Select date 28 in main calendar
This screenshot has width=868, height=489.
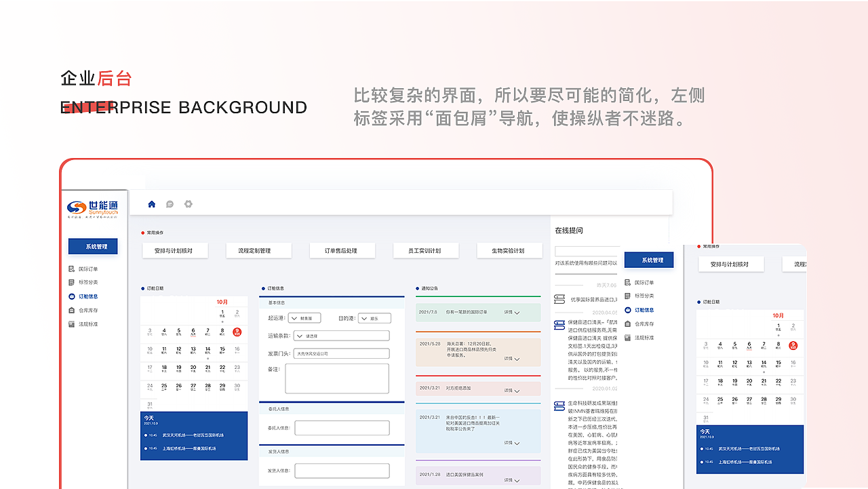click(208, 387)
